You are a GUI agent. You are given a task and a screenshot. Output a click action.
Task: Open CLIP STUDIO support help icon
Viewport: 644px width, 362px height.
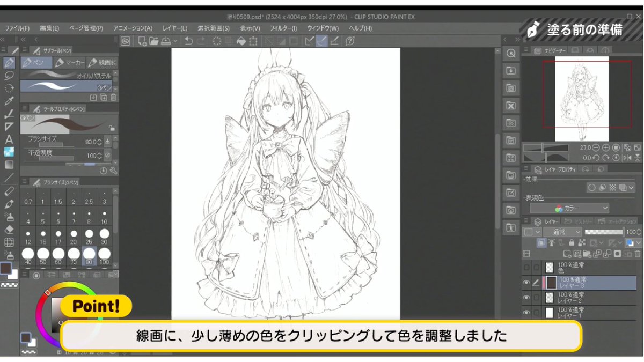click(350, 41)
